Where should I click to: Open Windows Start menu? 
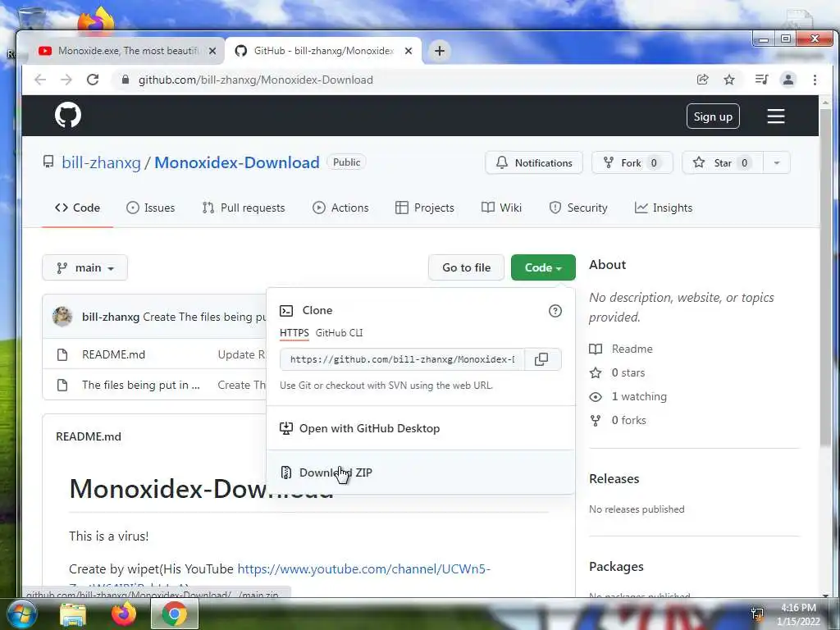pyautogui.click(x=21, y=614)
